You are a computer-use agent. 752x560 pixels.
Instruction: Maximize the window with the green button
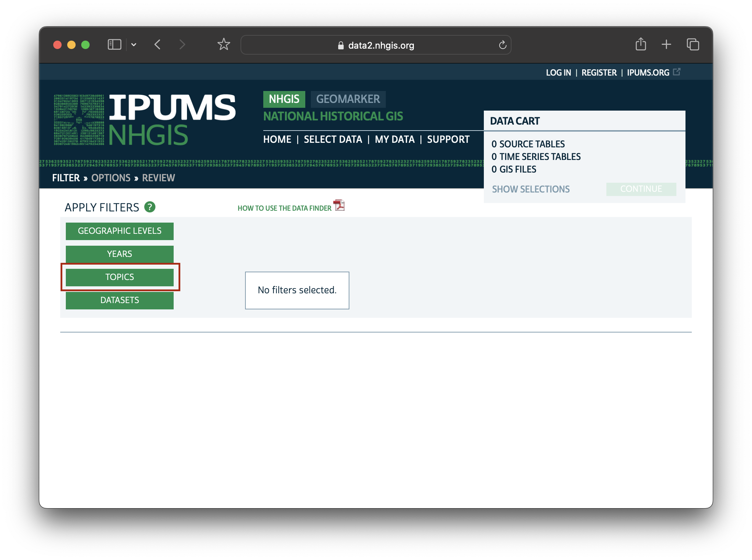(85, 45)
